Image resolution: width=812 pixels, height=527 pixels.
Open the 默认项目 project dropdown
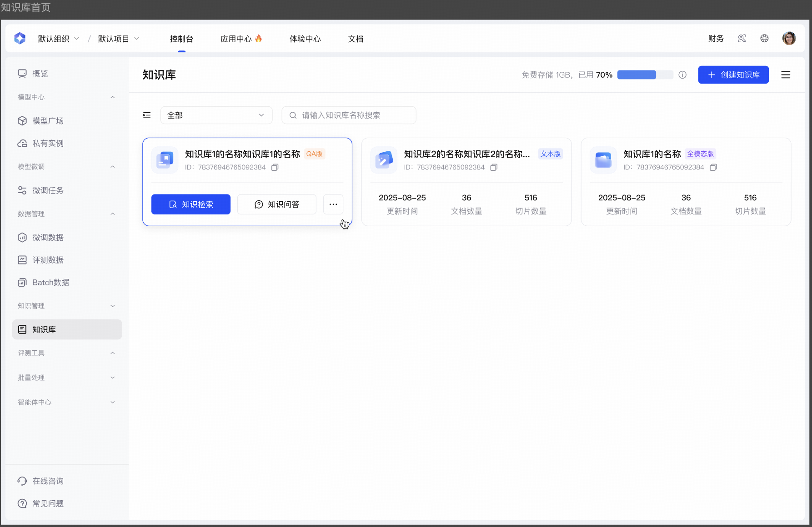[x=118, y=39]
